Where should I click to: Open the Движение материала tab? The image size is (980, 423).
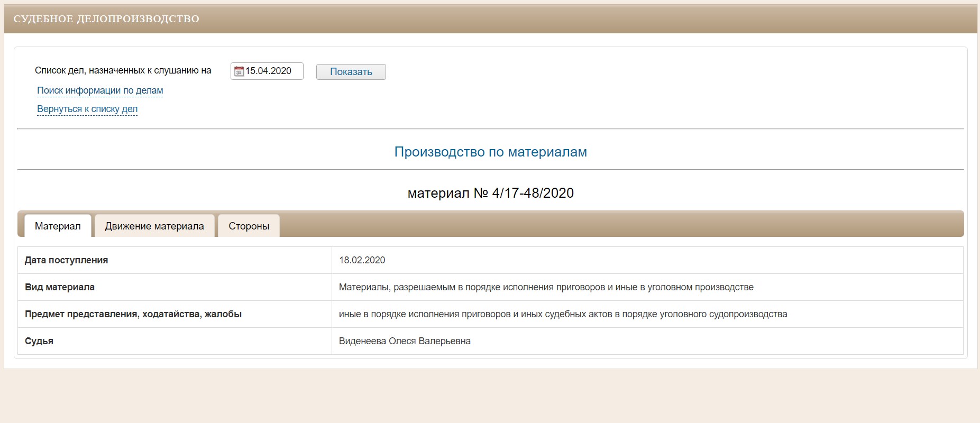coord(154,226)
